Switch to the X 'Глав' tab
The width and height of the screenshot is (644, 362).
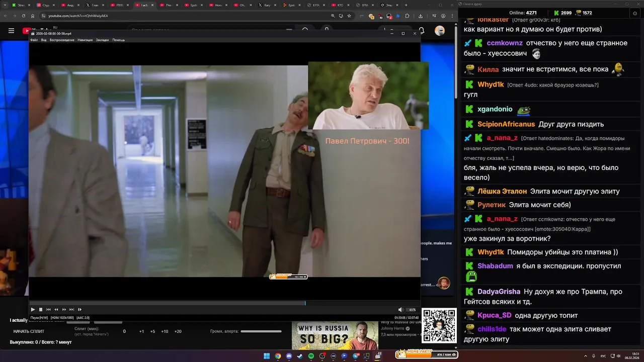click(x=95, y=5)
